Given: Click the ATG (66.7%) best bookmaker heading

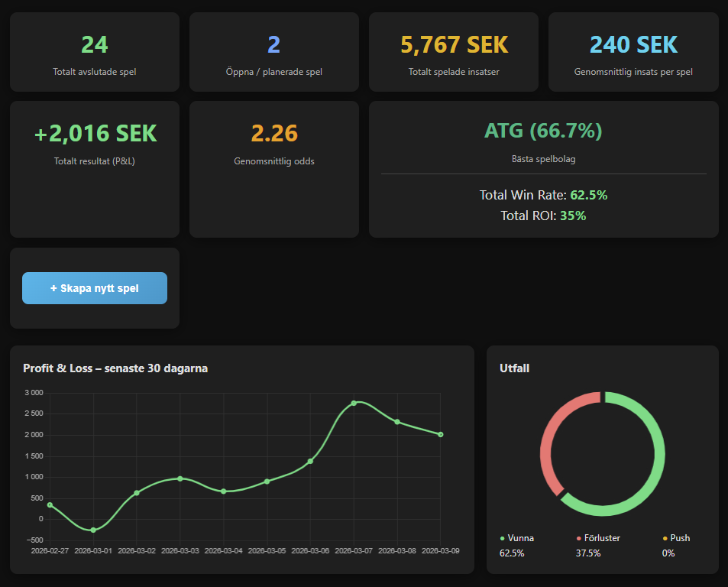Looking at the screenshot, I should 543,131.
